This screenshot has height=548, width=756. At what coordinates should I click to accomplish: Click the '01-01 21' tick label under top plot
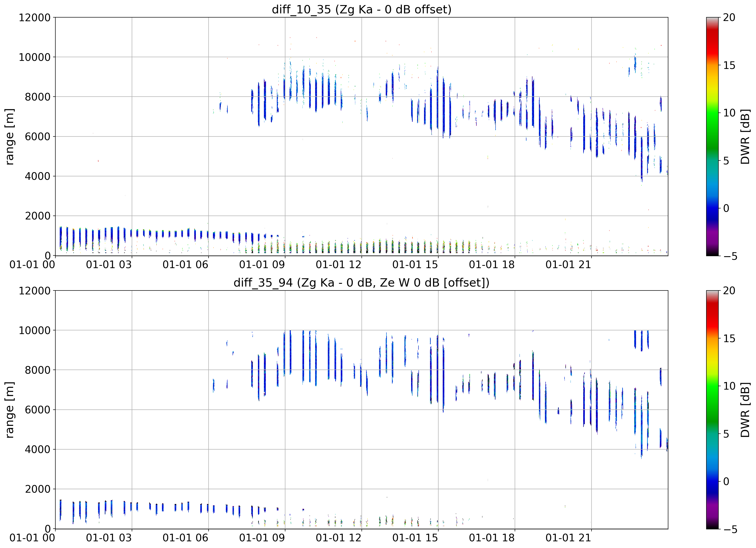click(x=568, y=265)
